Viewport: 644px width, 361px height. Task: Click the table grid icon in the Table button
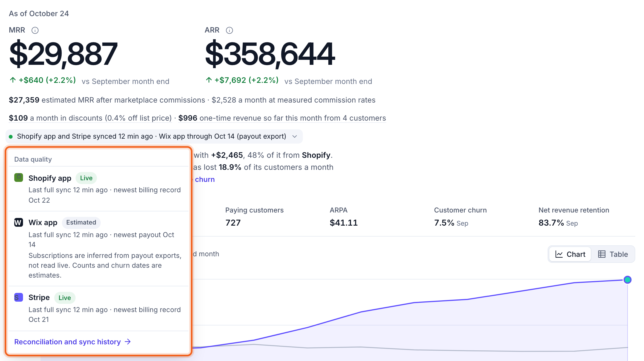tap(602, 254)
